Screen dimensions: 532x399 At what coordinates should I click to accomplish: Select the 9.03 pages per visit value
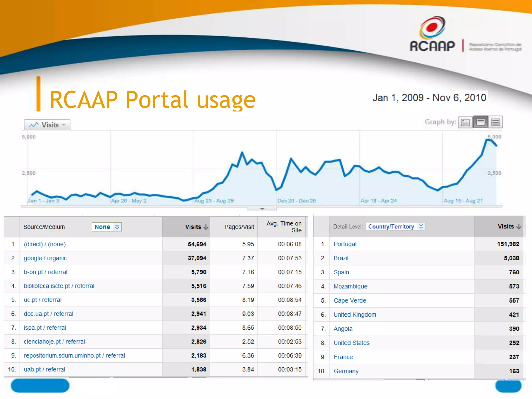pos(248,314)
